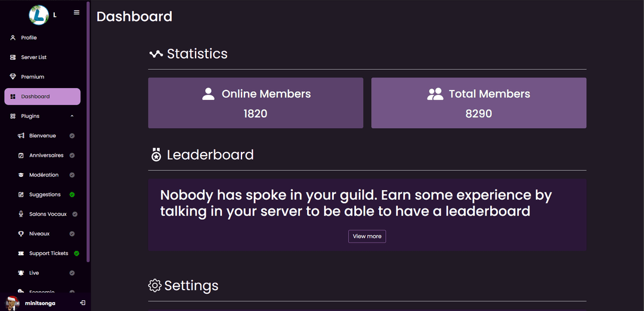Image resolution: width=644 pixels, height=311 pixels.
Task: Open the Live plugin menu item
Action: [x=35, y=273]
